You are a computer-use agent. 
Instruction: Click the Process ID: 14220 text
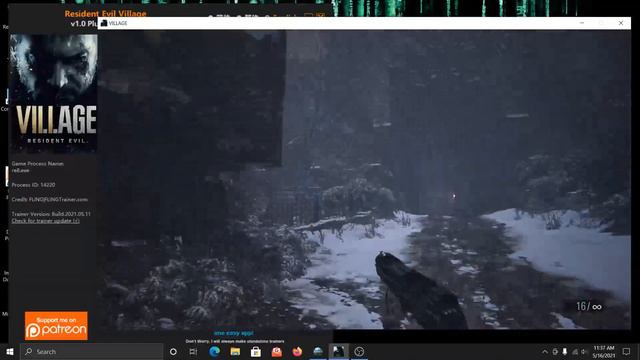pos(33,185)
